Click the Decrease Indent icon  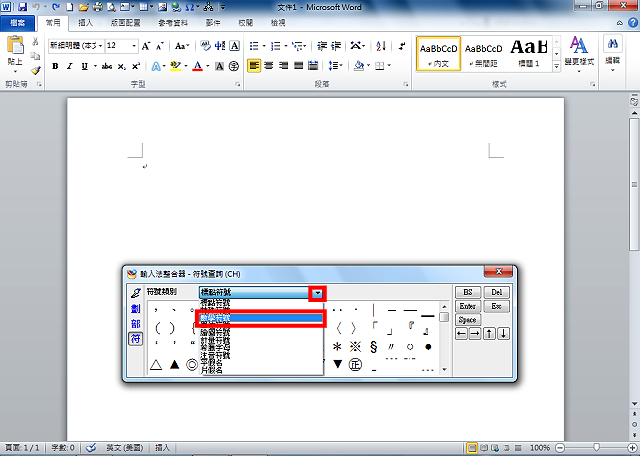click(x=322, y=46)
